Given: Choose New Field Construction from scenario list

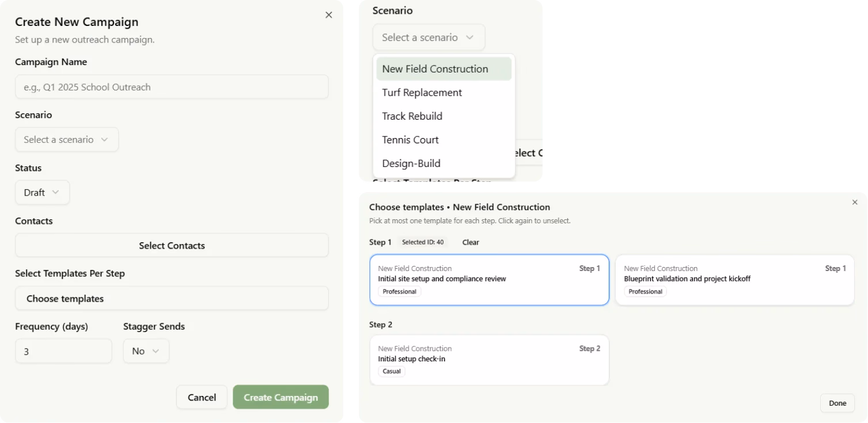Looking at the screenshot, I should click(444, 69).
